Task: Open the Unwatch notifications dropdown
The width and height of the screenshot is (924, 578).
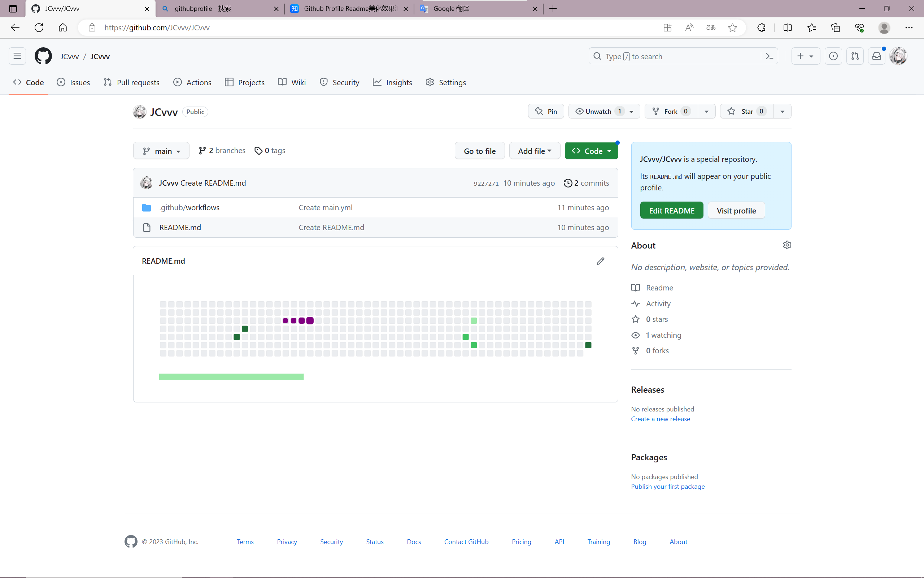Action: pos(604,111)
